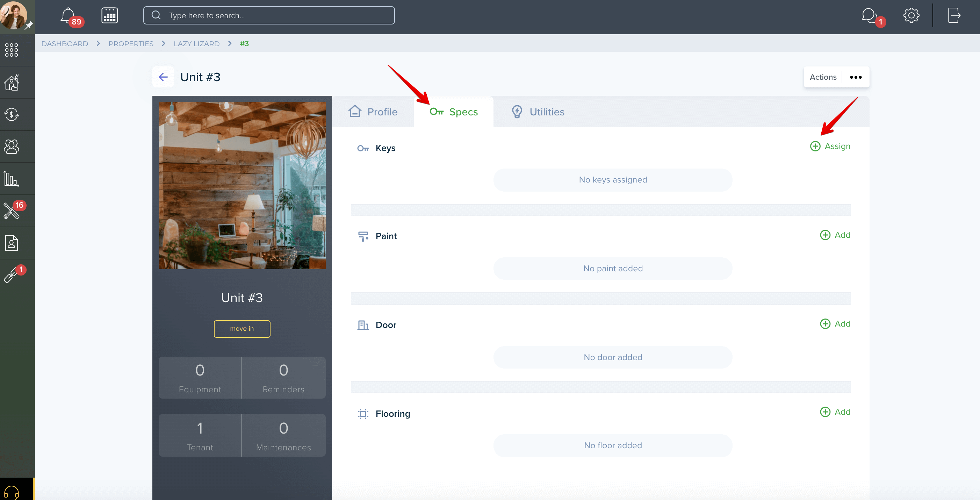
Task: Click the Keys section key icon
Action: click(x=363, y=148)
